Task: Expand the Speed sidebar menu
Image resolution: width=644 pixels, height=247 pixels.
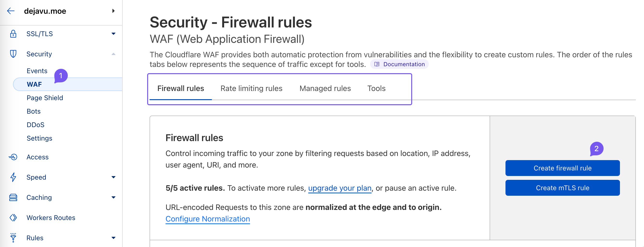Action: tap(114, 177)
